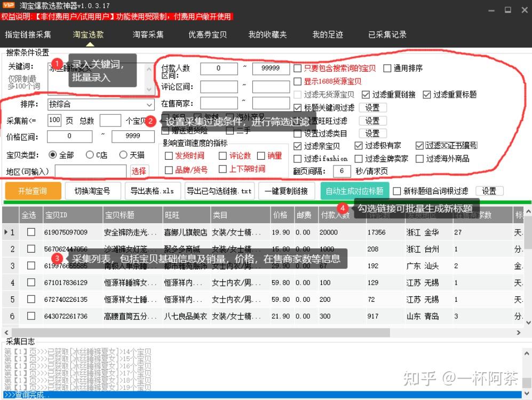532x400 pixels.
Task: Tick the 销量 checkbox
Action: click(x=261, y=156)
